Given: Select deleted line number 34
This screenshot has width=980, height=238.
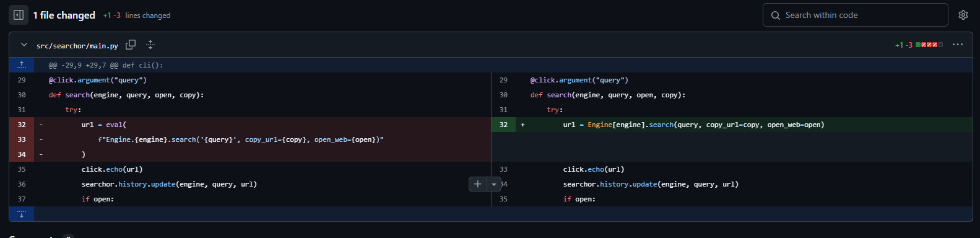Looking at the screenshot, I should tap(22, 154).
